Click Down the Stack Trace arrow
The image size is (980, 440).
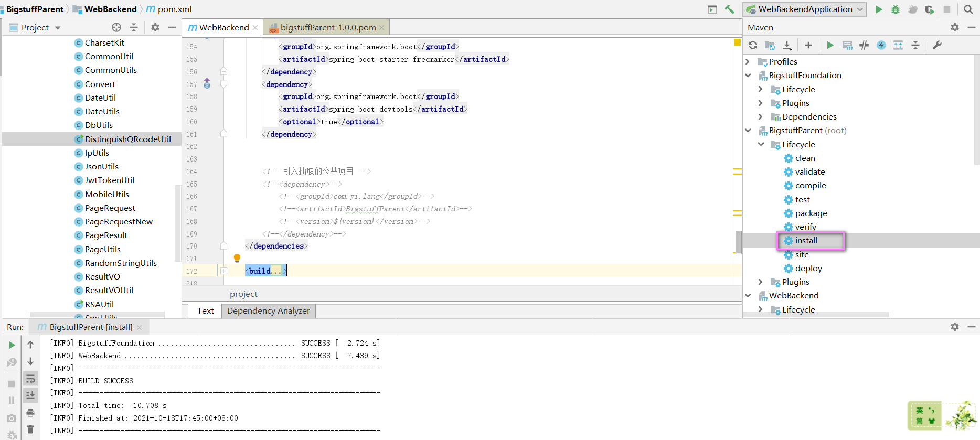[x=30, y=361]
